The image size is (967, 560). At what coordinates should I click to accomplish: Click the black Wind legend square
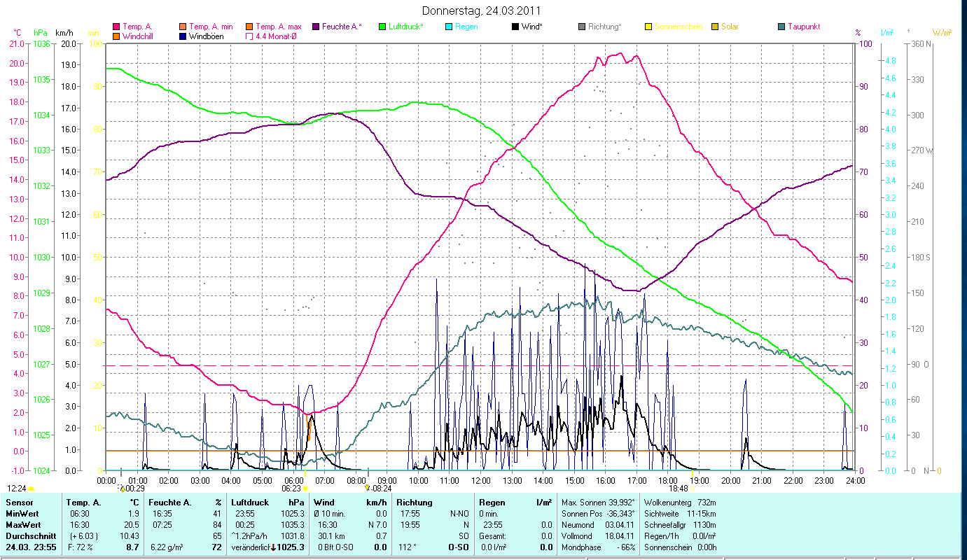pos(515,27)
